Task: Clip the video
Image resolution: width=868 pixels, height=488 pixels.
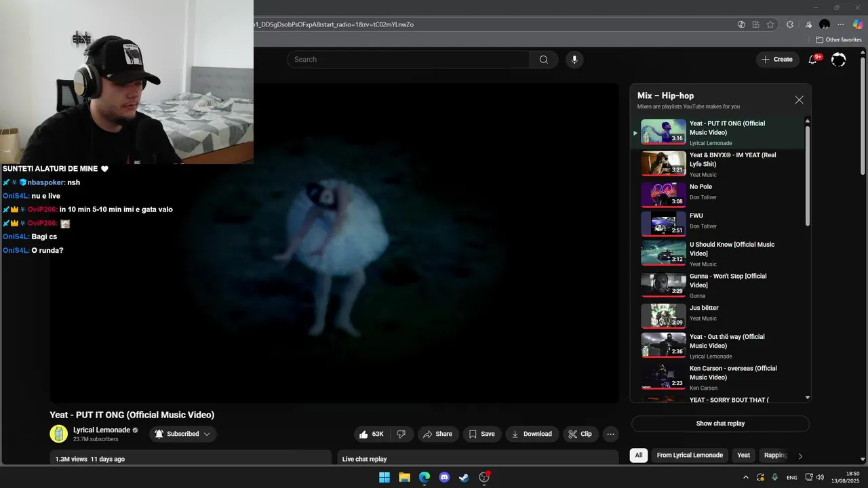Action: click(580, 434)
